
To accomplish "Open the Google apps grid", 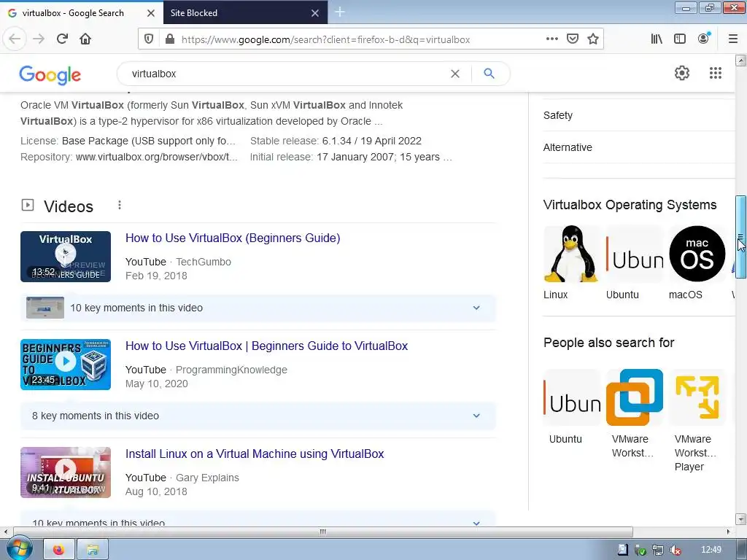I will click(x=715, y=73).
